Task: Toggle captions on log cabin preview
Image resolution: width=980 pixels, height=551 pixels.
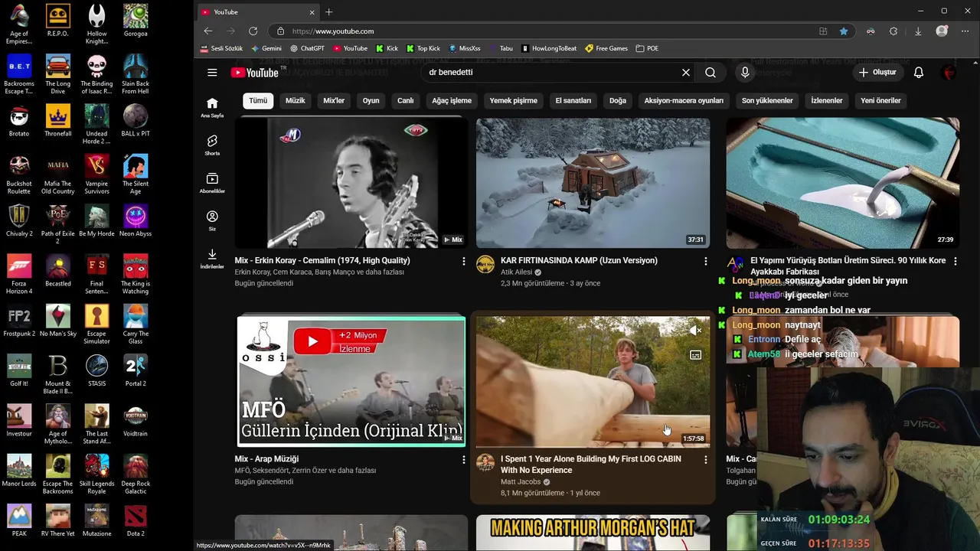Action: (x=695, y=355)
